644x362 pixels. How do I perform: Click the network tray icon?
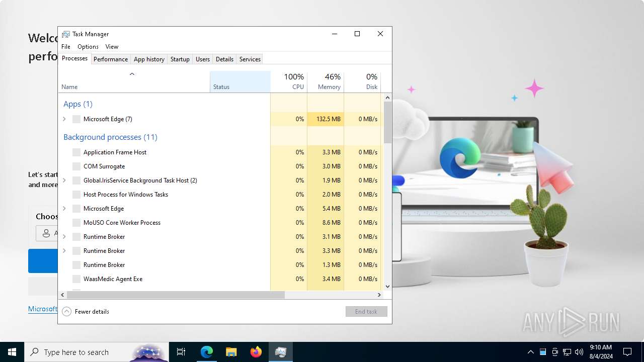pos(567,352)
